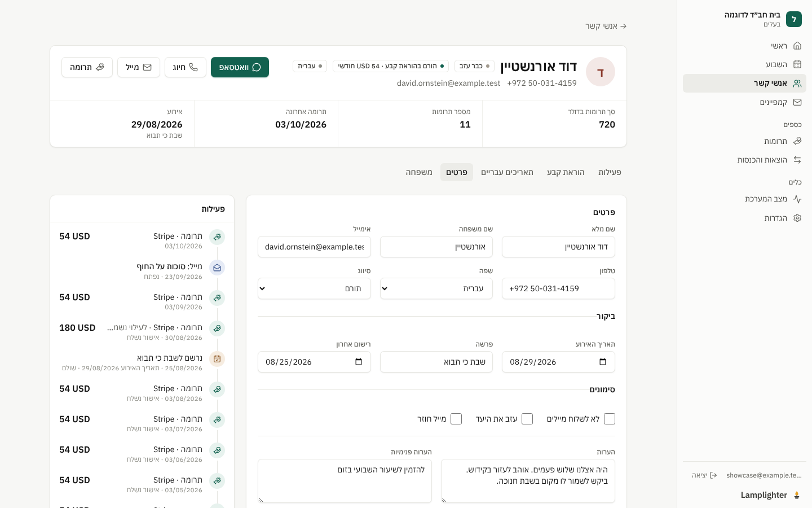Image resolution: width=812 pixels, height=508 pixels.
Task: Select the פרטים tab
Action: (x=457, y=172)
